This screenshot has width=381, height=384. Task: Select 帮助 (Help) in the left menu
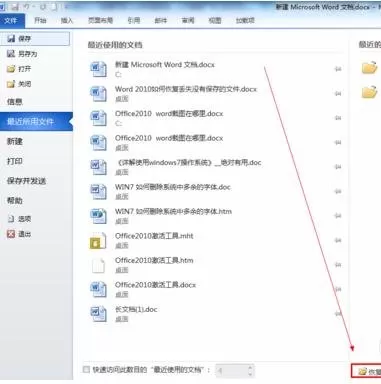[x=15, y=200]
